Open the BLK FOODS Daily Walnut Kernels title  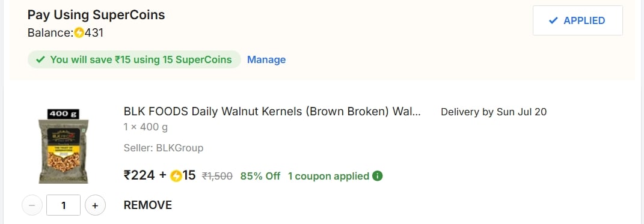[x=272, y=112]
